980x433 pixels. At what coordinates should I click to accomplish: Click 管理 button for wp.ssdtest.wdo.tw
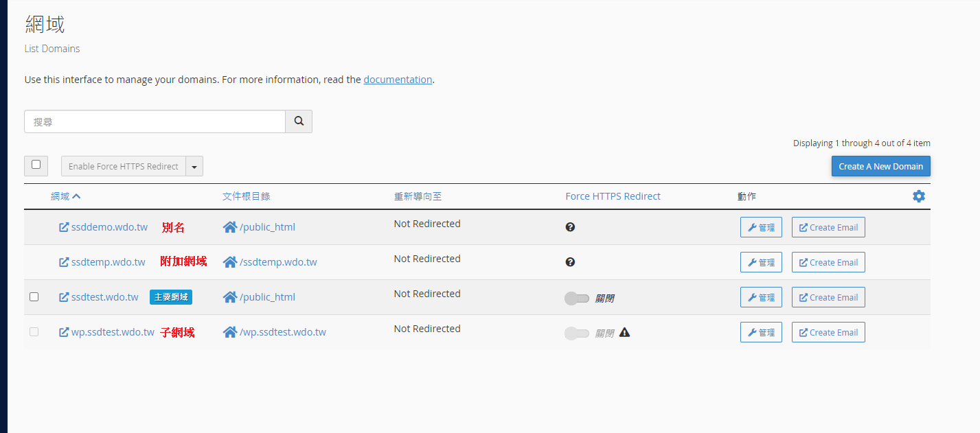click(x=761, y=332)
